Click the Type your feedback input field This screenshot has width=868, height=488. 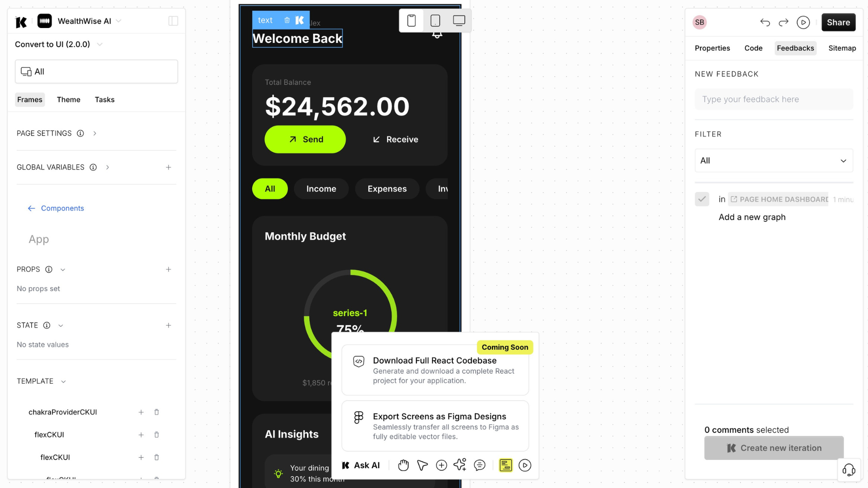click(x=774, y=99)
